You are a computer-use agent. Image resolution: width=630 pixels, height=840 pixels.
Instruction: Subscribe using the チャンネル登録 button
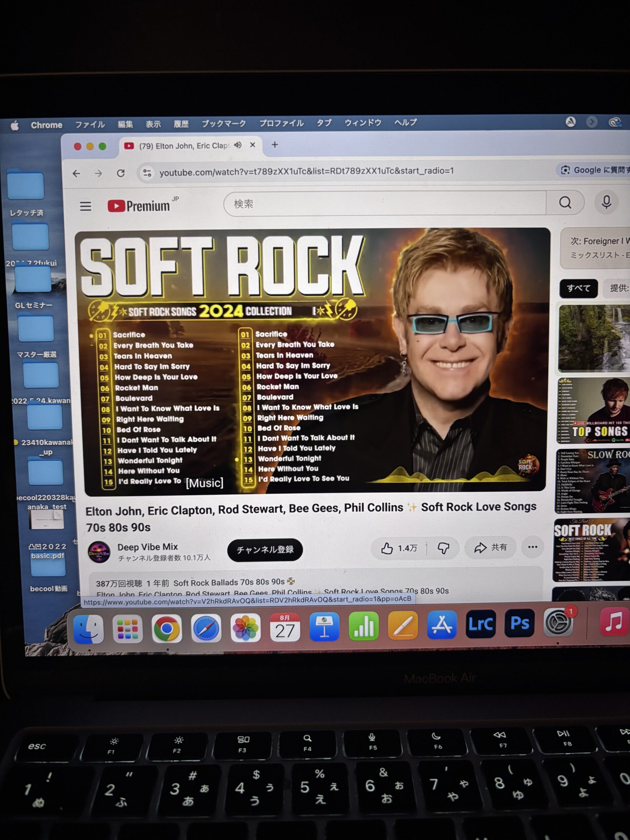click(x=265, y=550)
